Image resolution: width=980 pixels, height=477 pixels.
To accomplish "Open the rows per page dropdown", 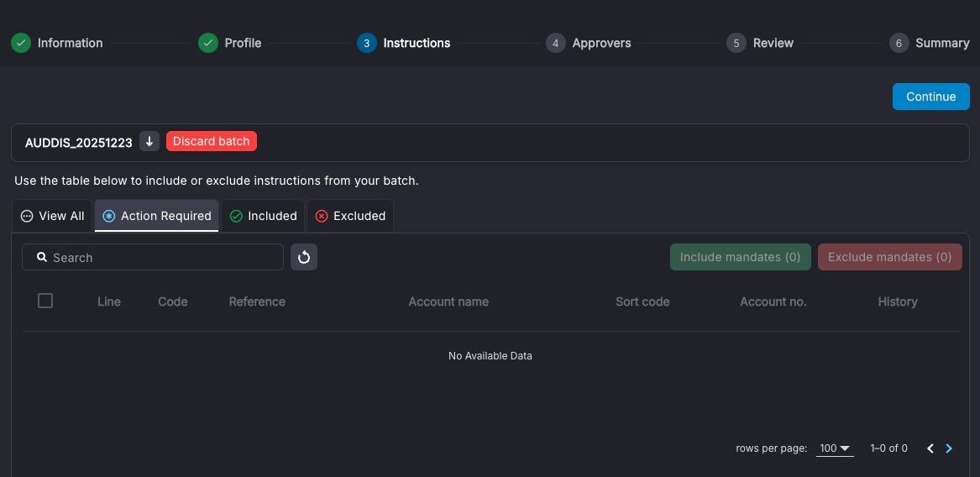I will (835, 448).
